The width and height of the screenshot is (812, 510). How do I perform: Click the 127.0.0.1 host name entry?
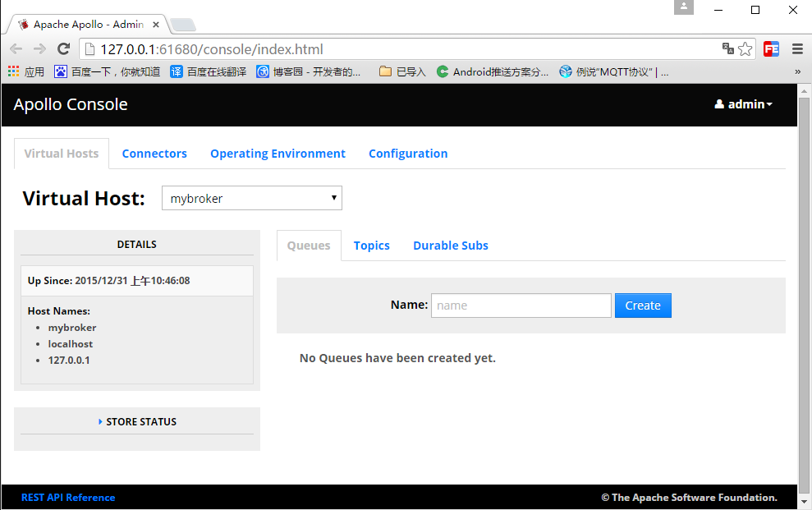[x=69, y=360]
